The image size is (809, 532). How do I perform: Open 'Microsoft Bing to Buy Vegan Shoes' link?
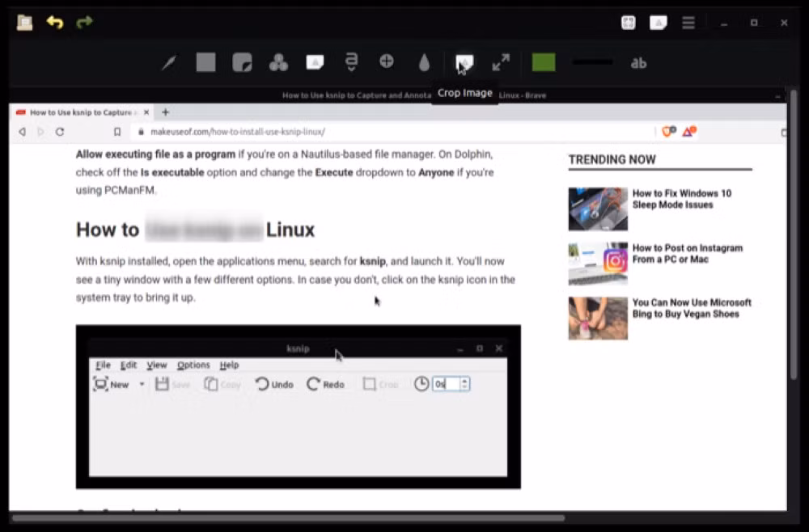click(x=692, y=308)
